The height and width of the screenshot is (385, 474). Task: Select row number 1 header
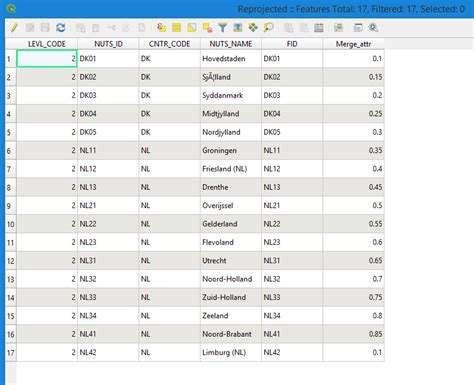(x=11, y=59)
